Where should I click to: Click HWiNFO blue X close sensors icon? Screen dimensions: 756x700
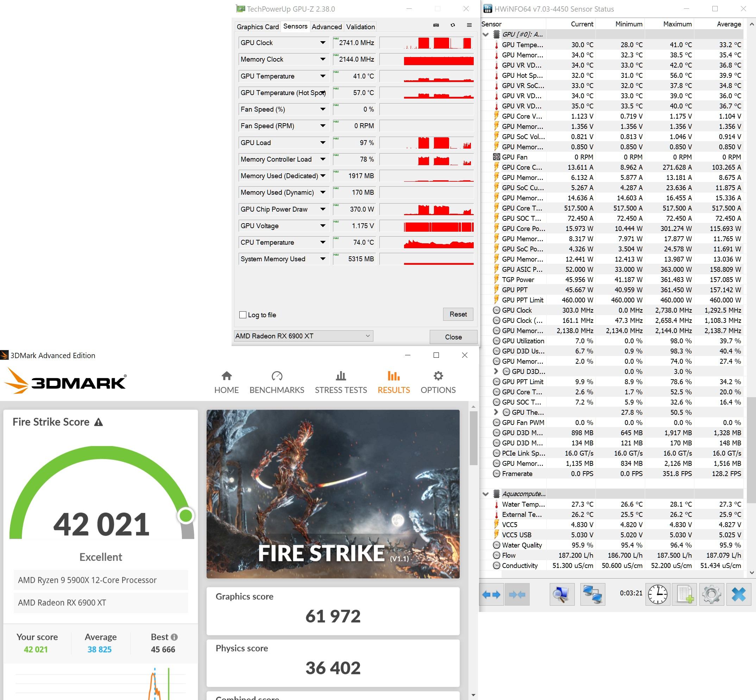point(739,594)
